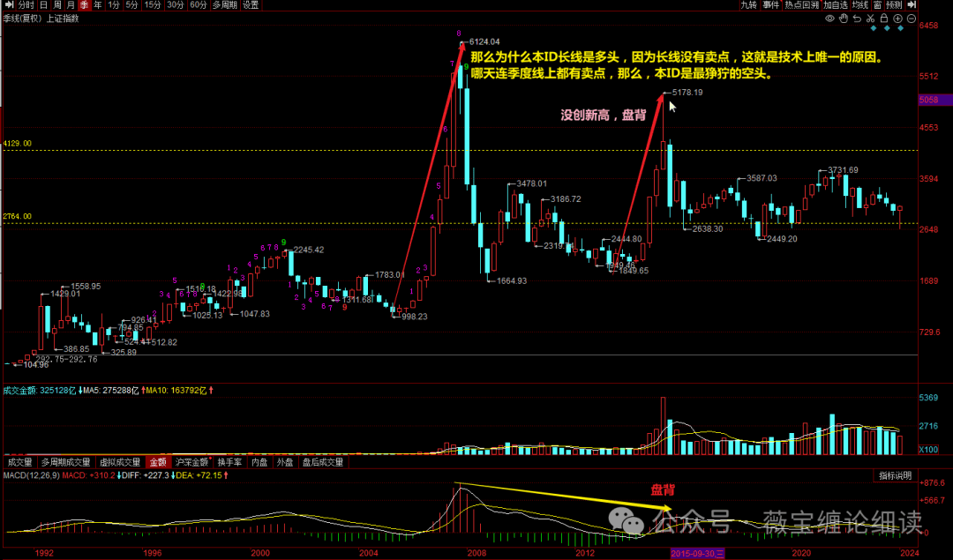Select the 年 yearly period tab
Image resolution: width=953 pixels, height=560 pixels.
98,5
